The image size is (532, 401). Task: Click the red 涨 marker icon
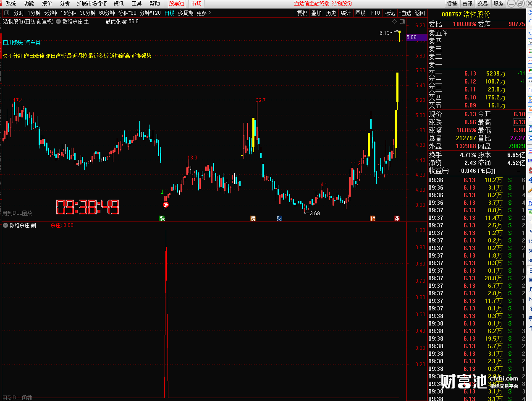pyautogui.click(x=397, y=218)
